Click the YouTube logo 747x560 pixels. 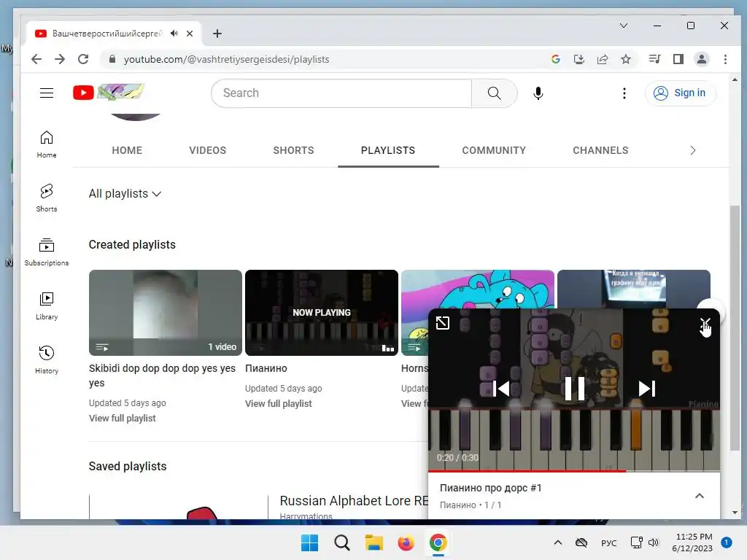point(108,93)
